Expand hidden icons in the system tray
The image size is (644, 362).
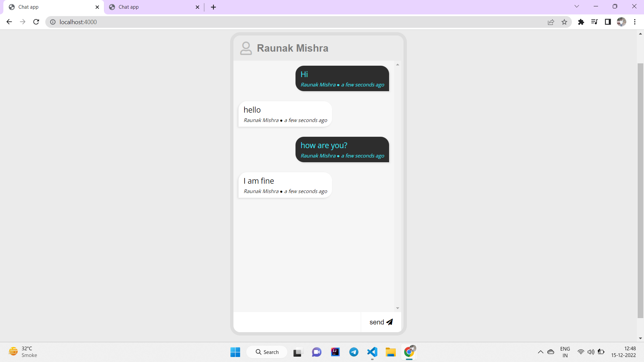click(x=540, y=352)
